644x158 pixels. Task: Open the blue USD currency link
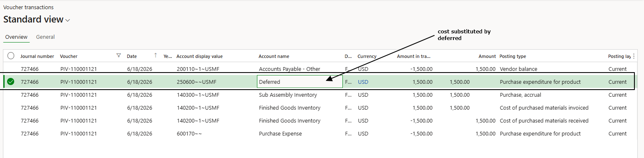363,82
